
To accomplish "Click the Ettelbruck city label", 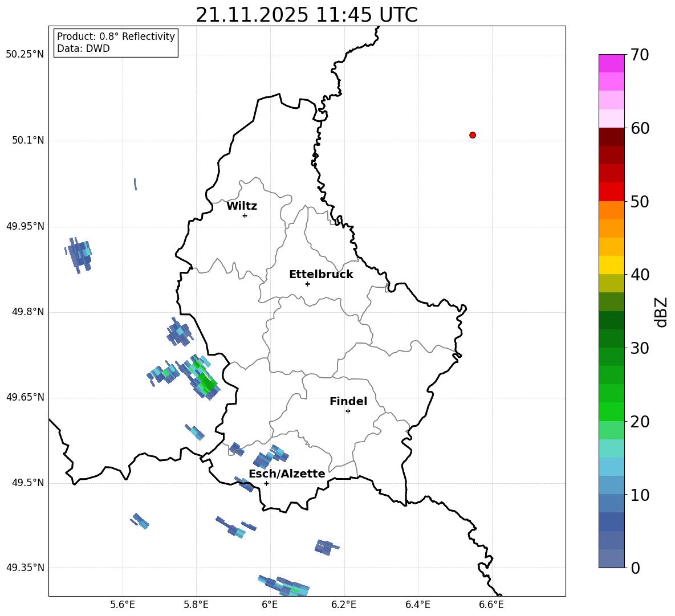I will pos(321,275).
